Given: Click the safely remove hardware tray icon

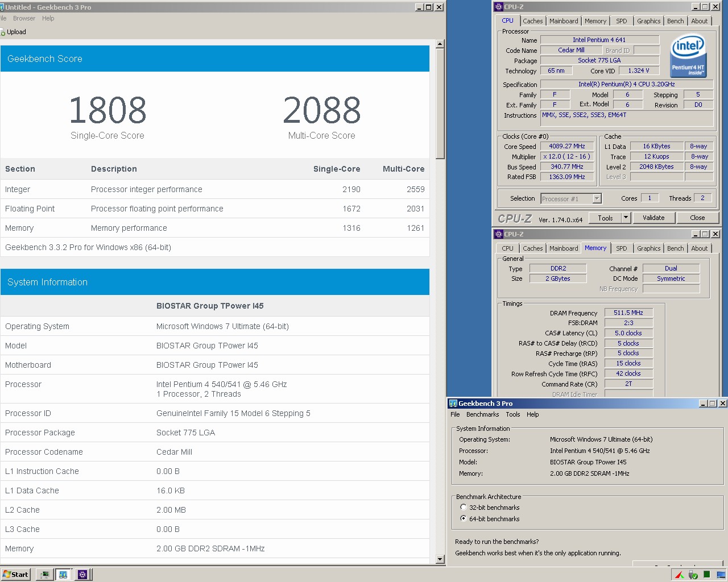Looking at the screenshot, I should point(693,575).
